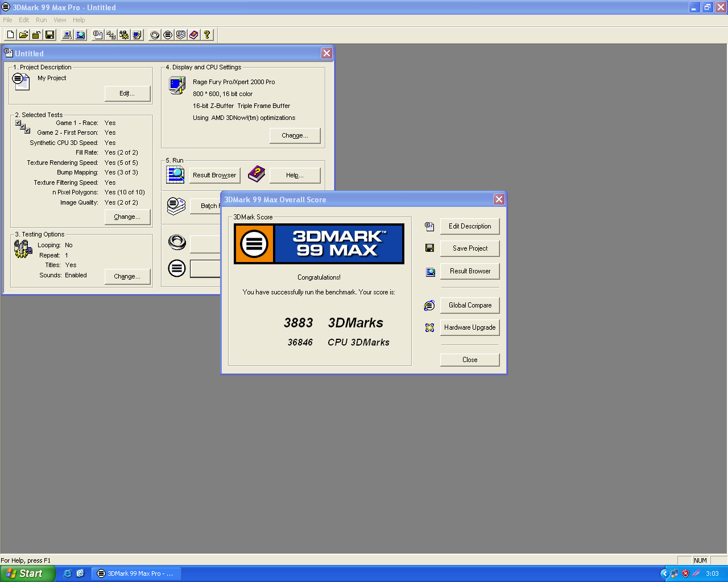
Task: Click the striped benchmark run icon in toolbar
Action: pos(168,35)
